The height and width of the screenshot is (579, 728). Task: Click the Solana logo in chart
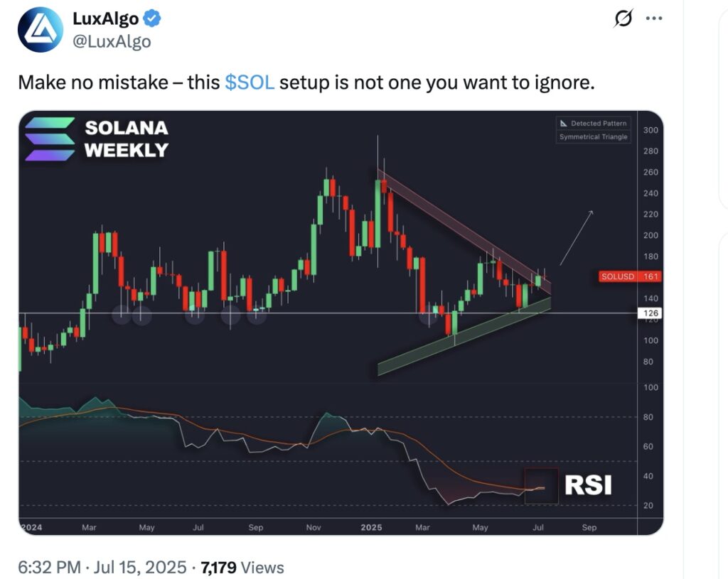pos(50,139)
